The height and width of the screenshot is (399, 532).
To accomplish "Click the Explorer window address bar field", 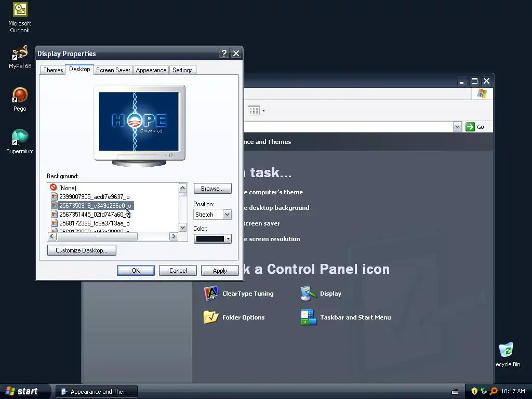I will pos(348,127).
